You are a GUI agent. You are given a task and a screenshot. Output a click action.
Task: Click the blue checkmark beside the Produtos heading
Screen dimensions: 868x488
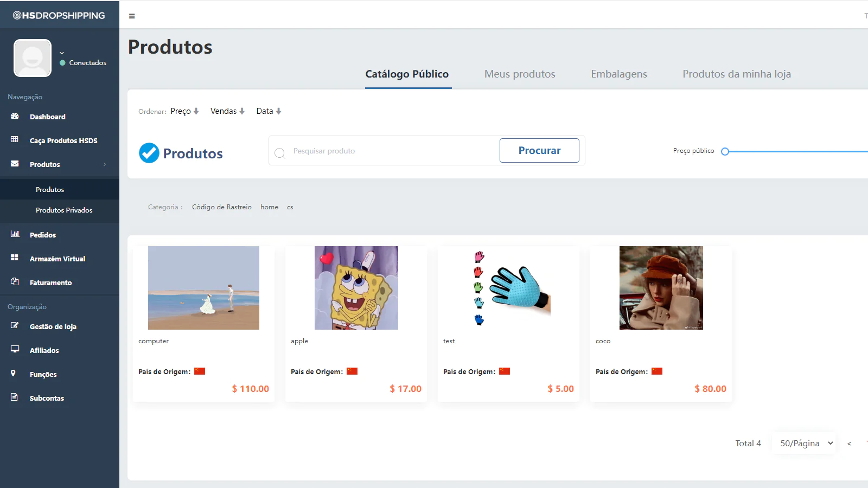pos(149,153)
